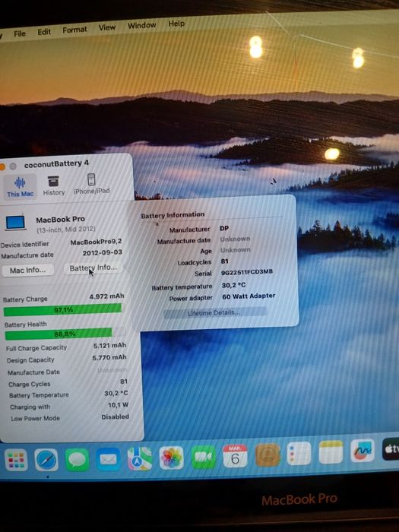Click the 60 Watt Adapter value
Image resolution: width=399 pixels, height=532 pixels.
(x=249, y=296)
